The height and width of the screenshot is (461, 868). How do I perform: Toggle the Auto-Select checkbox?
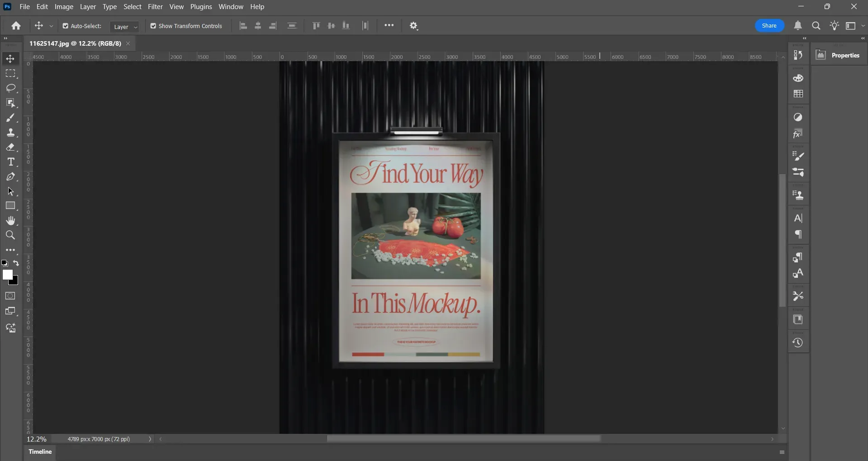tap(65, 26)
